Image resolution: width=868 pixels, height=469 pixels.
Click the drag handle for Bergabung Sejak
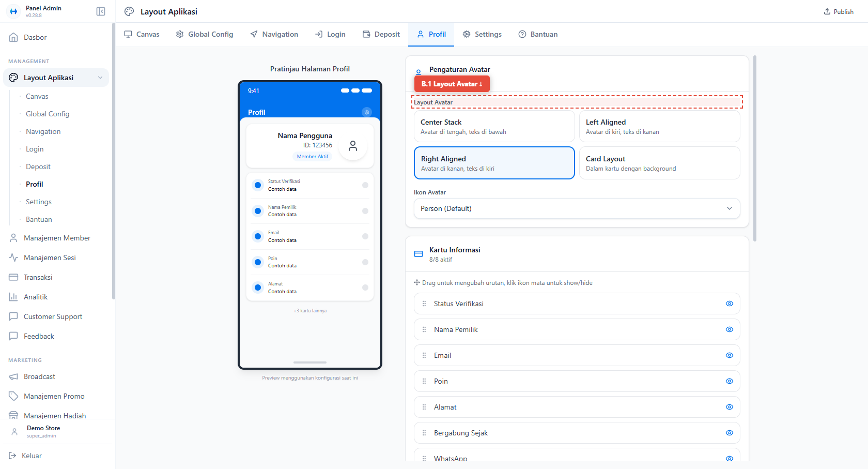point(424,433)
